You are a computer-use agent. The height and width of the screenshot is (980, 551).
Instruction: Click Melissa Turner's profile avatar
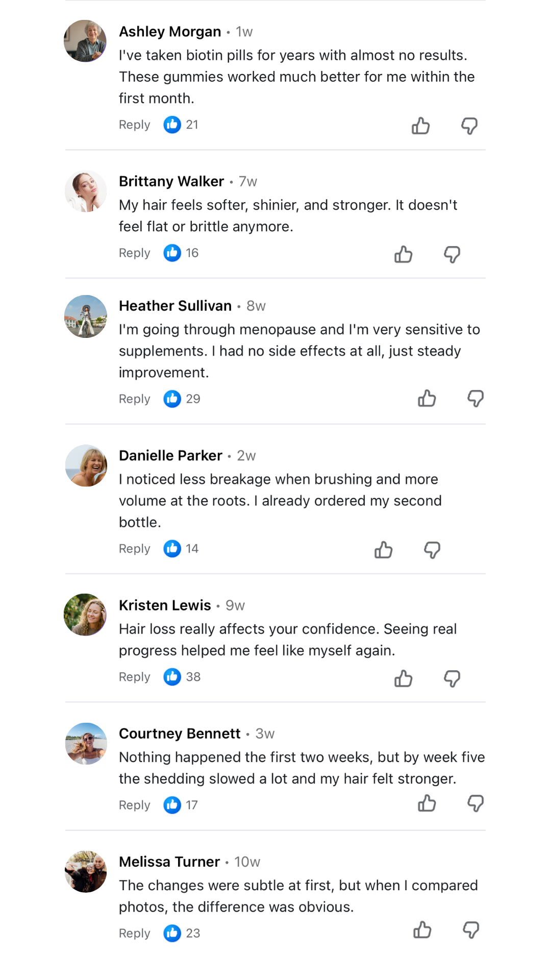(x=86, y=872)
